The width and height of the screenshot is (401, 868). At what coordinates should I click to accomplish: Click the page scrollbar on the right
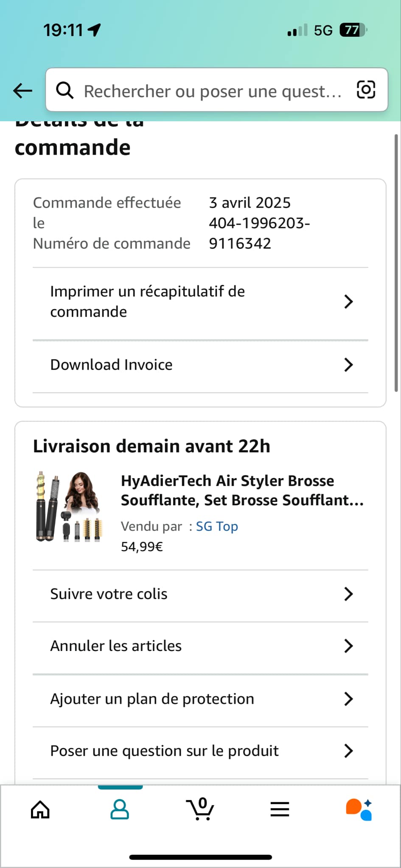[x=396, y=263]
